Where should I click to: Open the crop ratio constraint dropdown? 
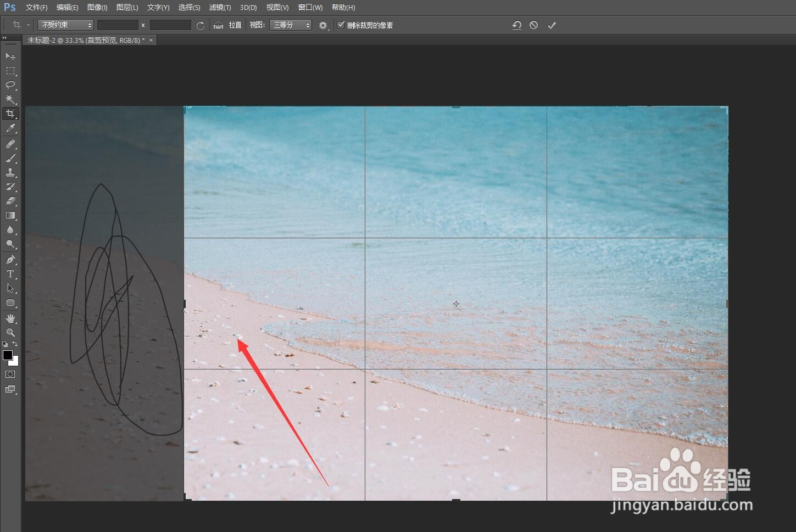[66, 25]
